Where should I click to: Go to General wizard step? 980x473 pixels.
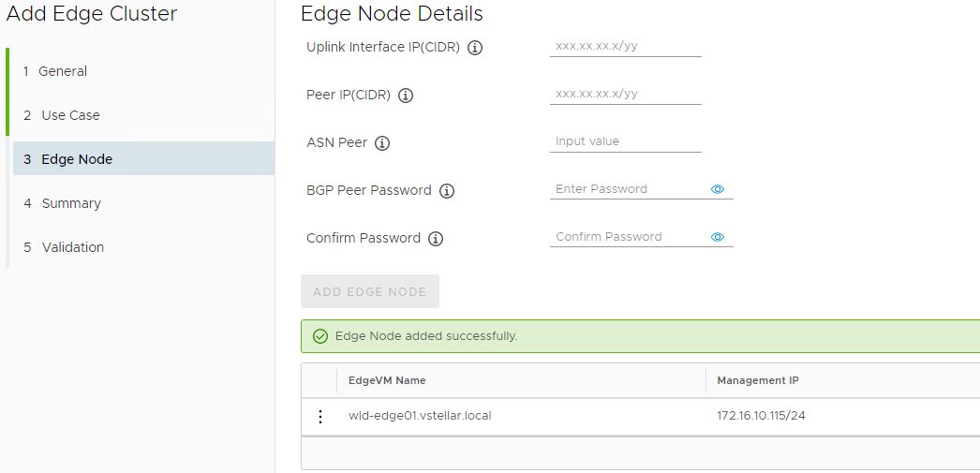(x=63, y=71)
